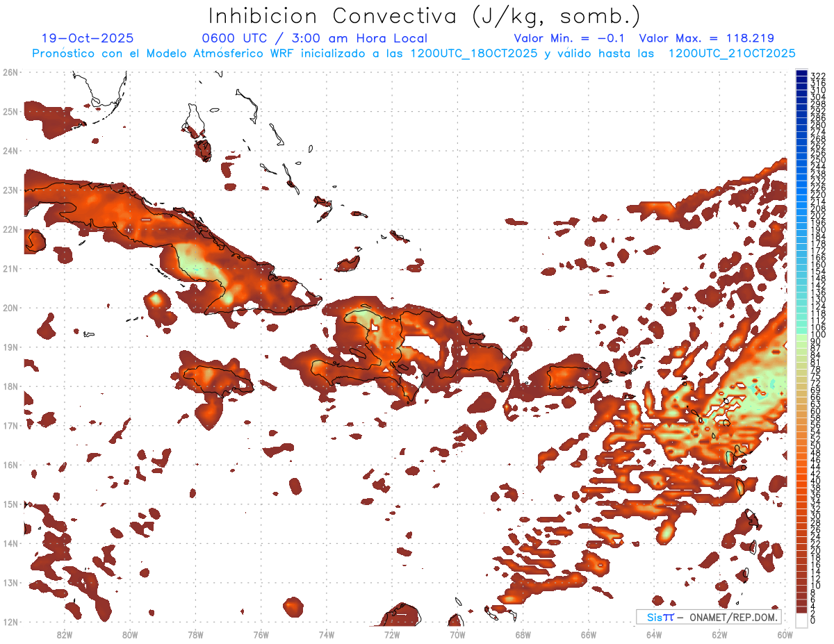Click the "14N" latitude label
The width and height of the screenshot is (834, 644).
[10, 543]
